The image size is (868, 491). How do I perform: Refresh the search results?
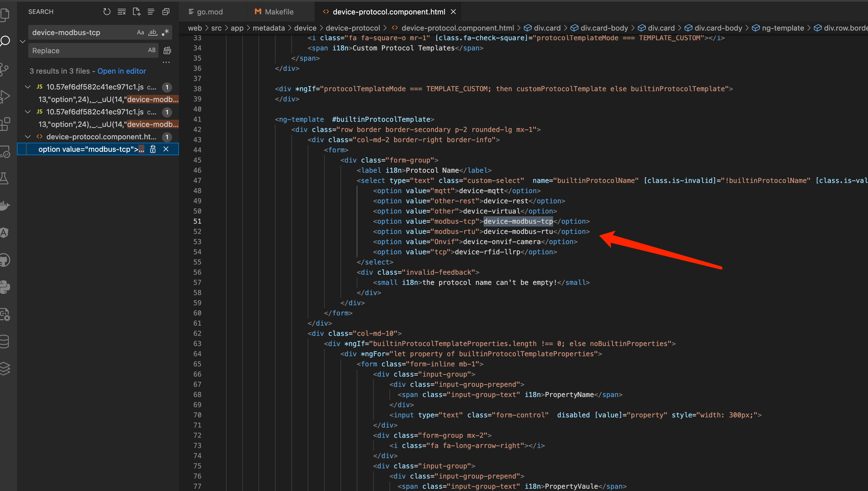pos(106,12)
